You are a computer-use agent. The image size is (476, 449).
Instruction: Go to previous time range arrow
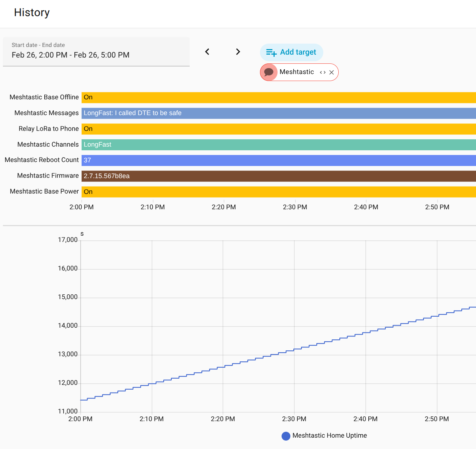coord(207,52)
